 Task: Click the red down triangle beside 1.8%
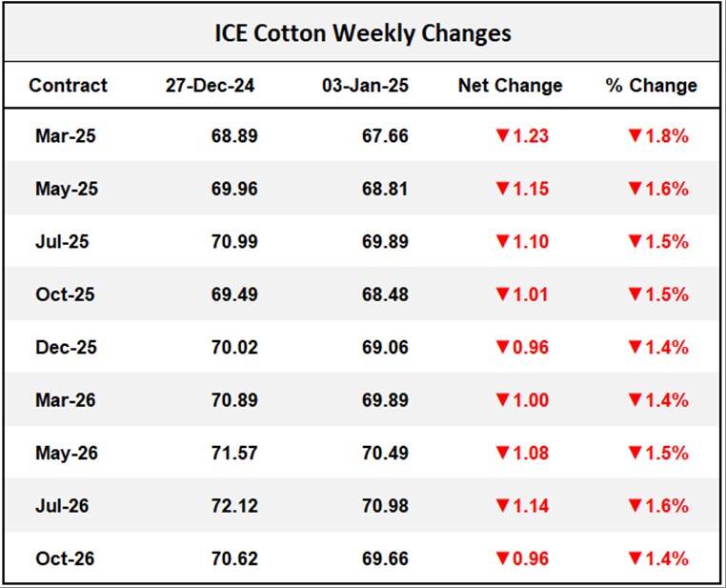[635, 136]
